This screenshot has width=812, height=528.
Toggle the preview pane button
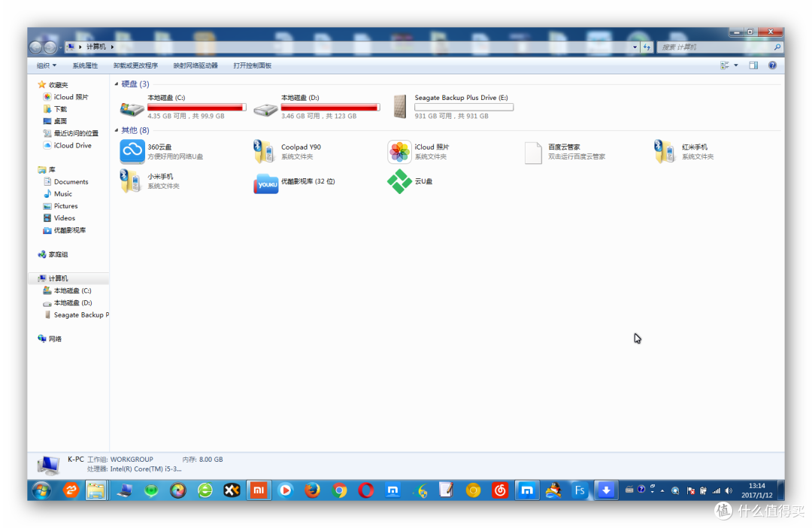(x=753, y=65)
